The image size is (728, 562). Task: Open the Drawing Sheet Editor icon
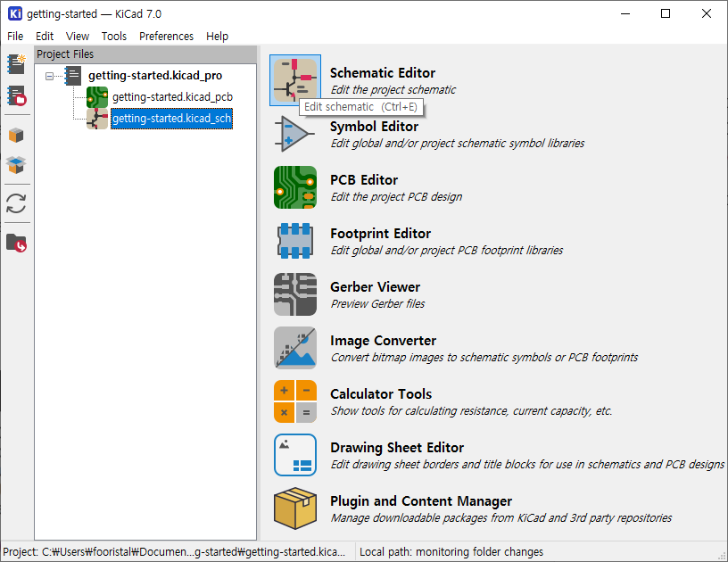click(x=295, y=455)
